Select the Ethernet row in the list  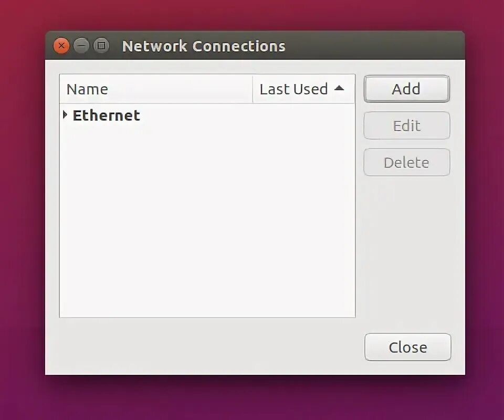pos(207,115)
